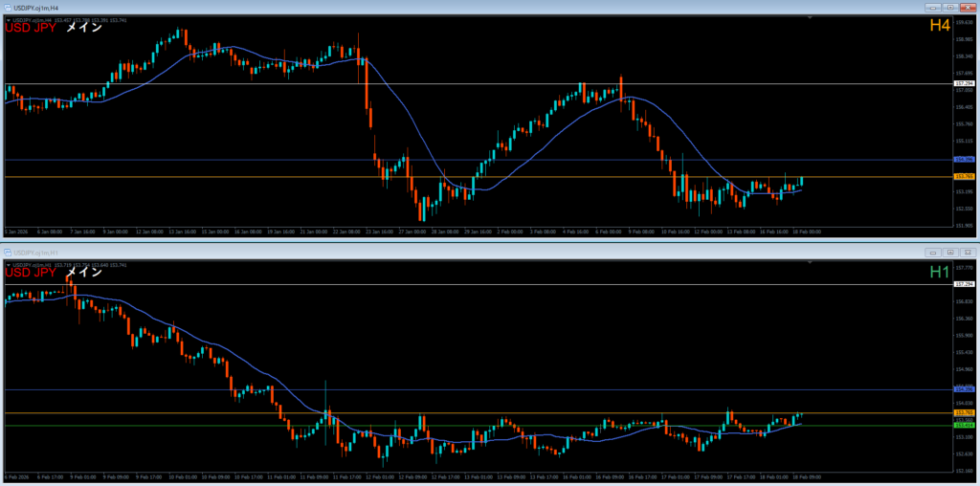Select the white 157.294 price label in H1 chart
Screen dimensions: 980x486
[964, 285]
